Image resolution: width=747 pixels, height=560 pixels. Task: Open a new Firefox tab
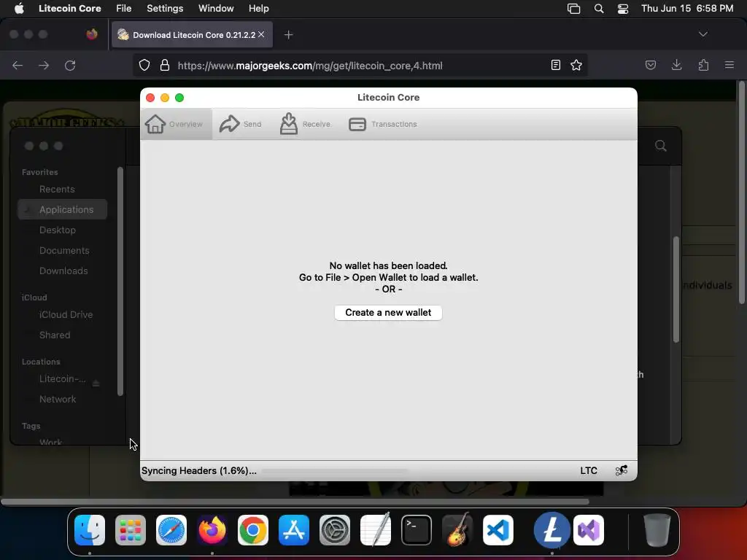[288, 35]
